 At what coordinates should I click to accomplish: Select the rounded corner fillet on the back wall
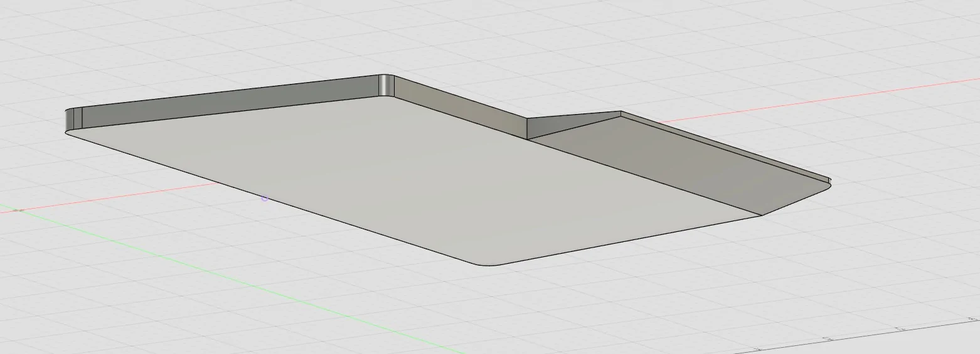(x=386, y=86)
